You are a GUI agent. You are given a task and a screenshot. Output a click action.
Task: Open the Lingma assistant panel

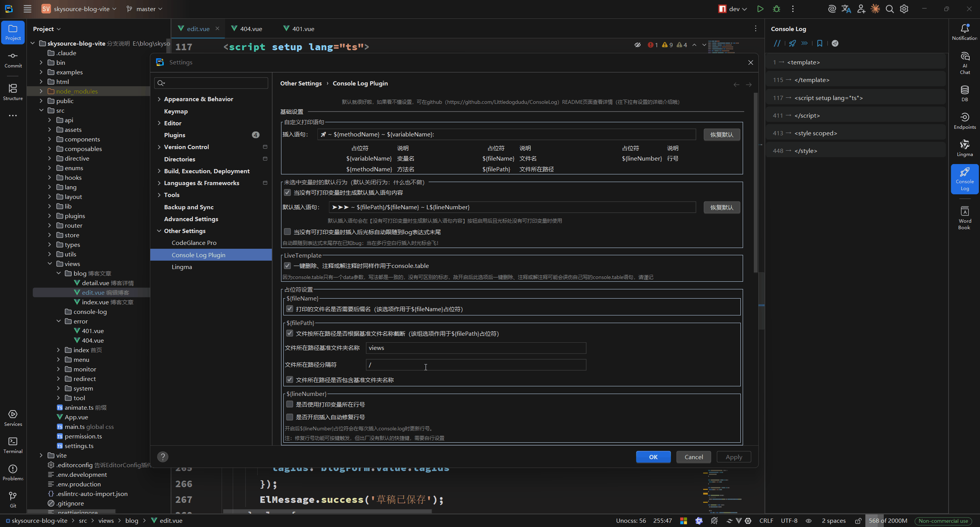[965, 148]
